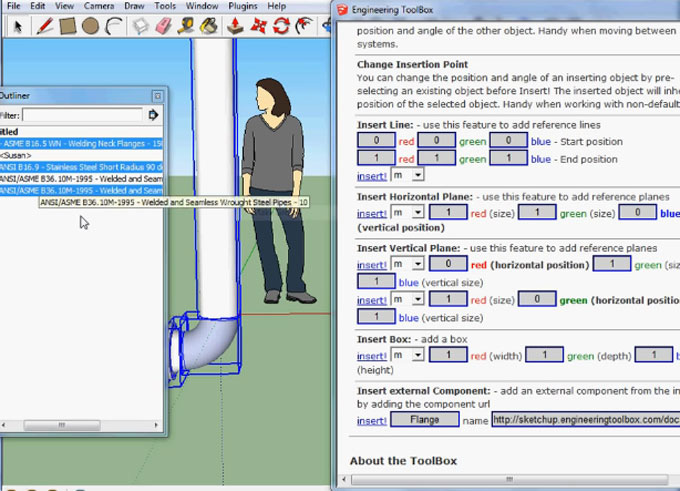Choose the Paint Bucket tool
Image resolution: width=680 pixels, height=491 pixels.
coord(209,26)
